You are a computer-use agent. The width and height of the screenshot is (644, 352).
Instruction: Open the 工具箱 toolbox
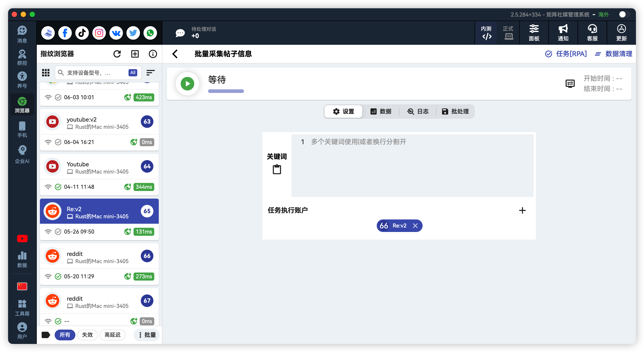click(22, 308)
